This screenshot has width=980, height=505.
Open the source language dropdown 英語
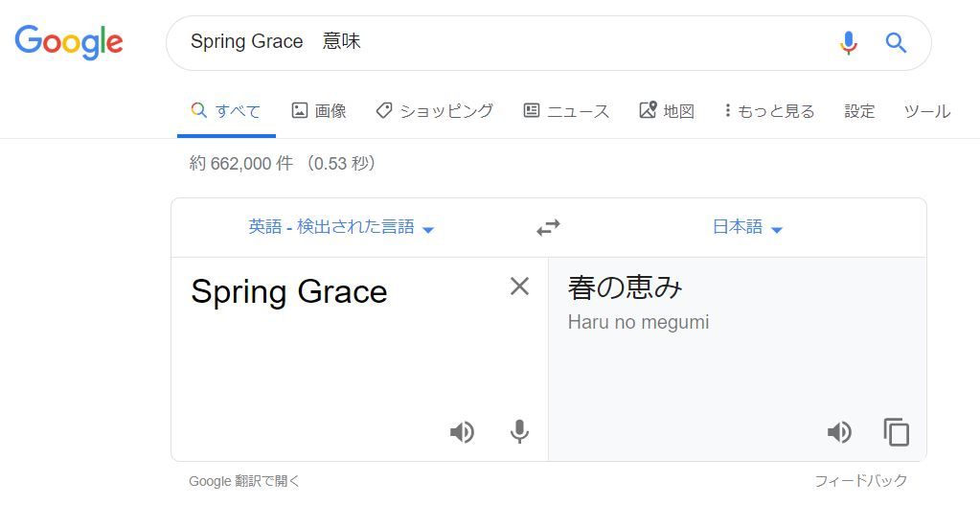[x=341, y=227]
